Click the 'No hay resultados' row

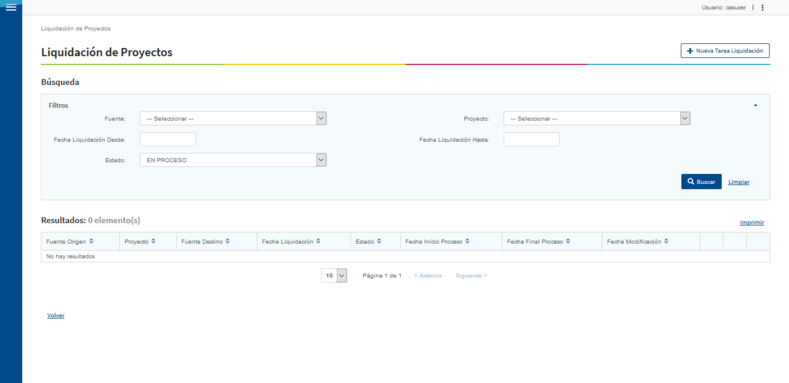[x=405, y=256]
